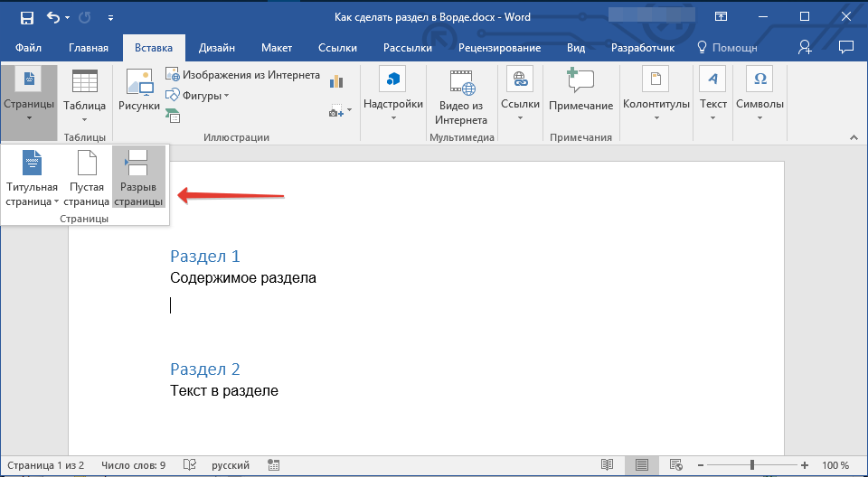Insert a chart using the chart icon
868x477 pixels.
336,82
